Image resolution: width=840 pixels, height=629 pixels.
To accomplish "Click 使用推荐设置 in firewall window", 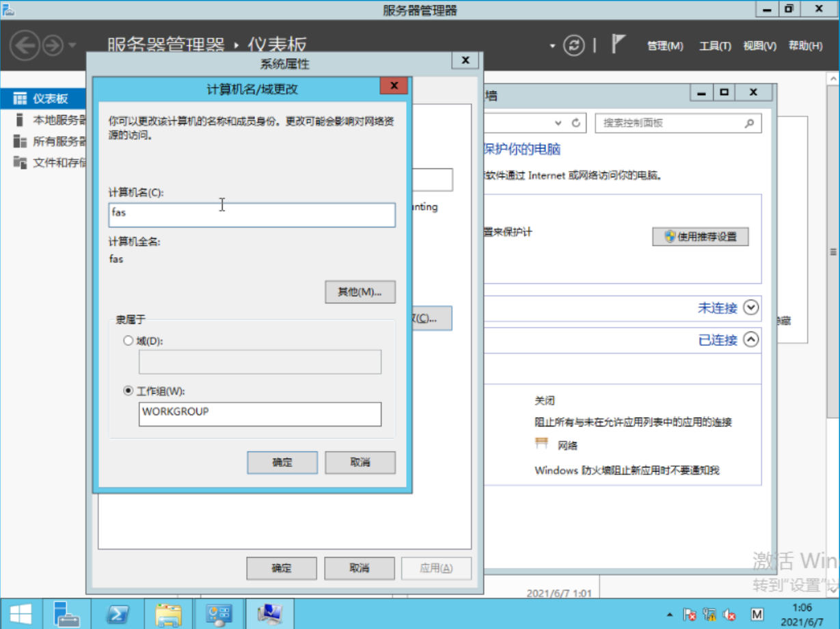I will tap(701, 236).
